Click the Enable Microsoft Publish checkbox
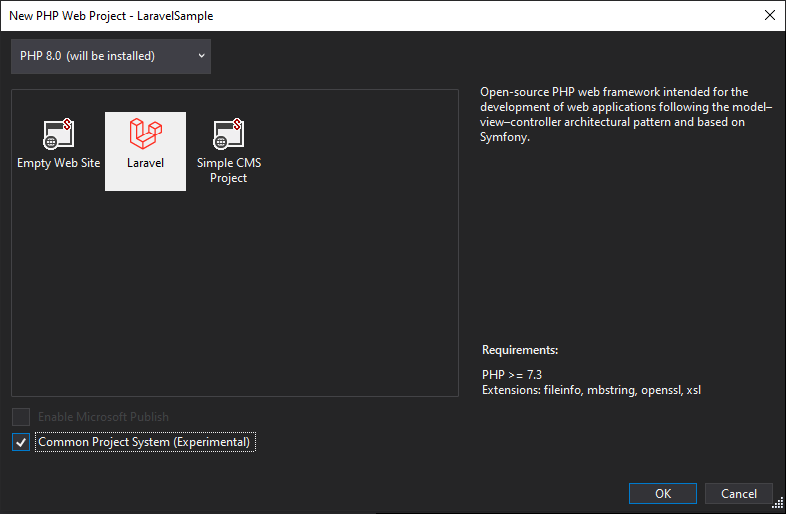Viewport: 786px width, 514px height. tap(21, 417)
